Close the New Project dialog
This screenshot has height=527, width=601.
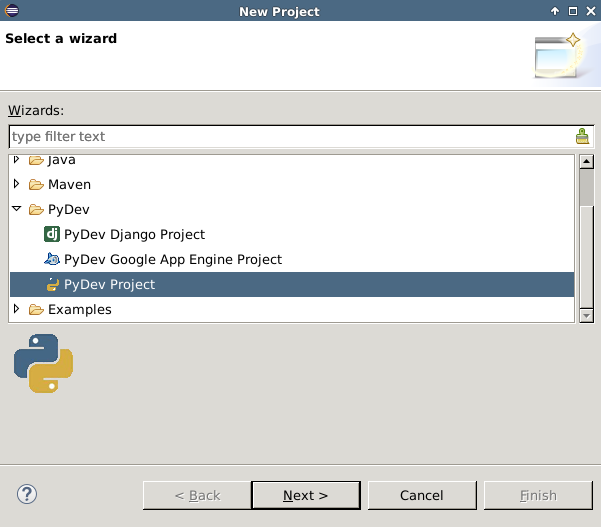pos(591,11)
